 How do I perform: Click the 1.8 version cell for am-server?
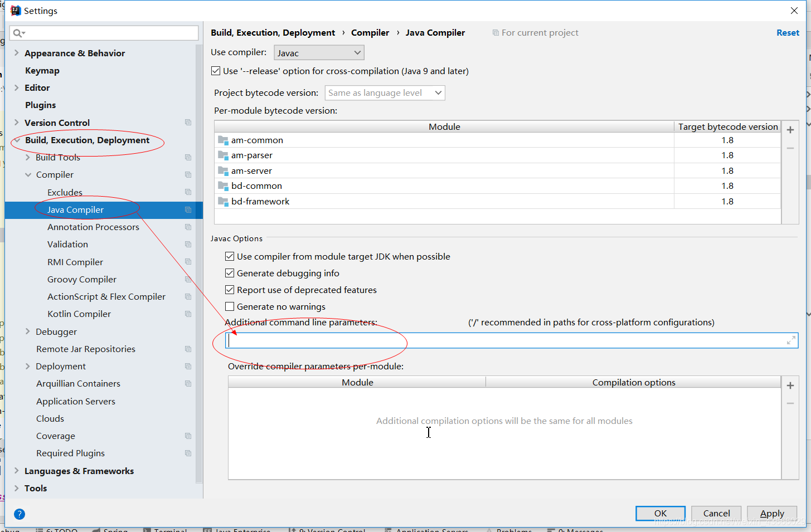(x=727, y=171)
